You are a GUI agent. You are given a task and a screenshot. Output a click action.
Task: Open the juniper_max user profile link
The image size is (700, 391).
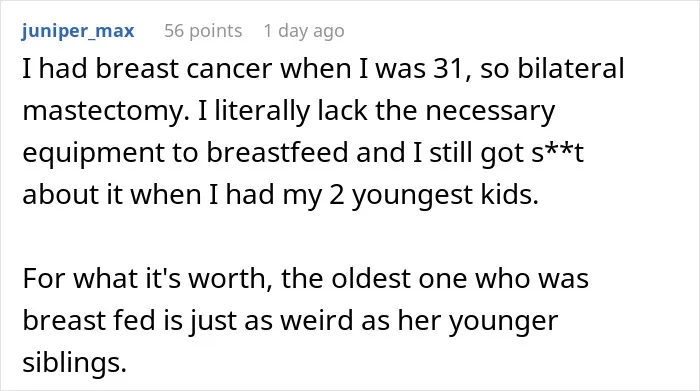coord(78,31)
